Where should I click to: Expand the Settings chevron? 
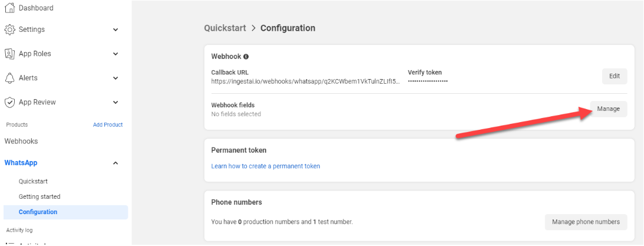(x=116, y=29)
